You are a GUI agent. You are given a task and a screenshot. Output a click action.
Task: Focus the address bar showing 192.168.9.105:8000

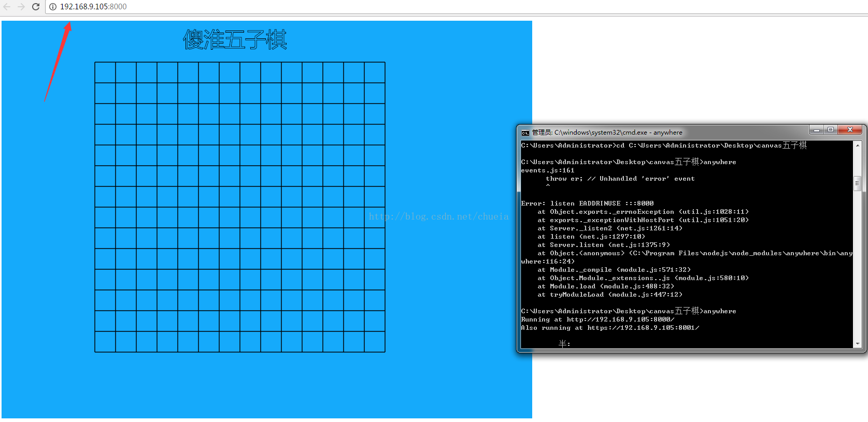(x=456, y=7)
